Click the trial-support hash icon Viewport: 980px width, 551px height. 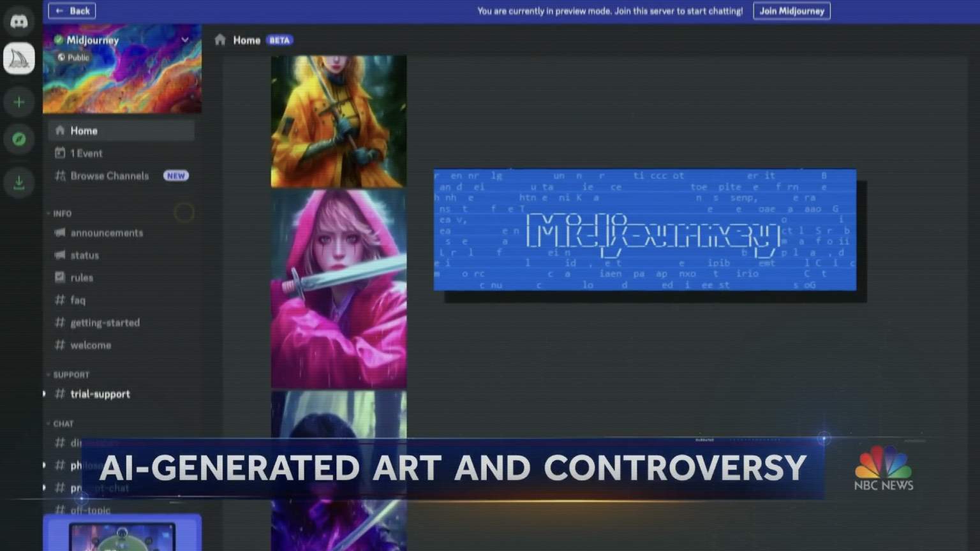60,394
